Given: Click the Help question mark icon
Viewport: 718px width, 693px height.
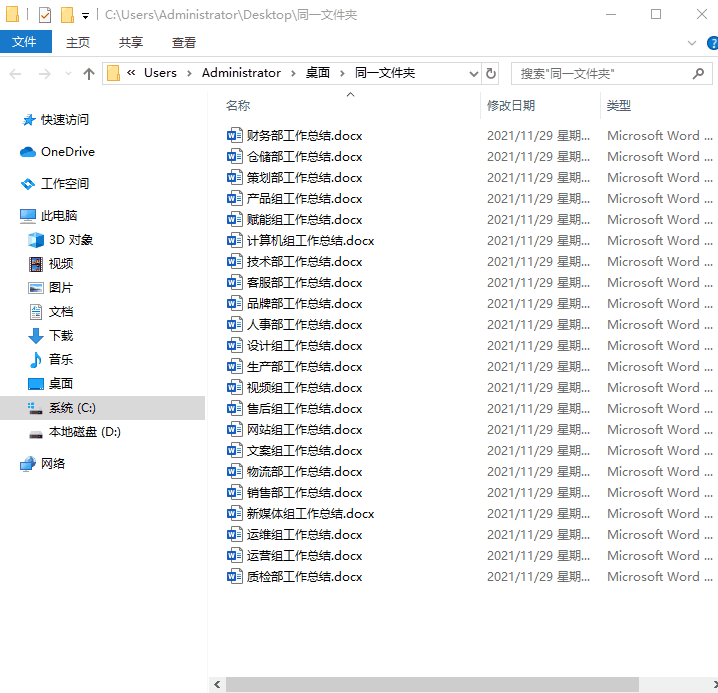Looking at the screenshot, I should 712,43.
